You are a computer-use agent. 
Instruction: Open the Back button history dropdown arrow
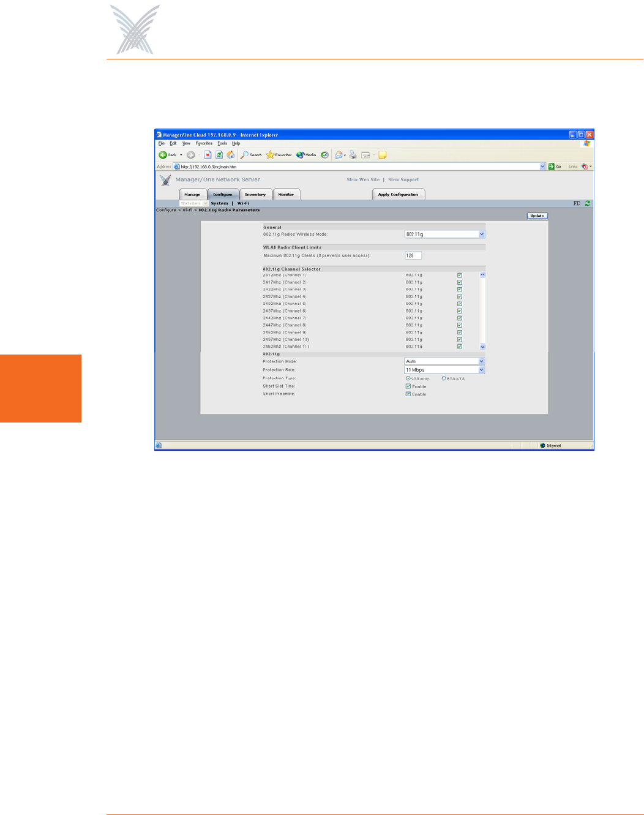[181, 155]
